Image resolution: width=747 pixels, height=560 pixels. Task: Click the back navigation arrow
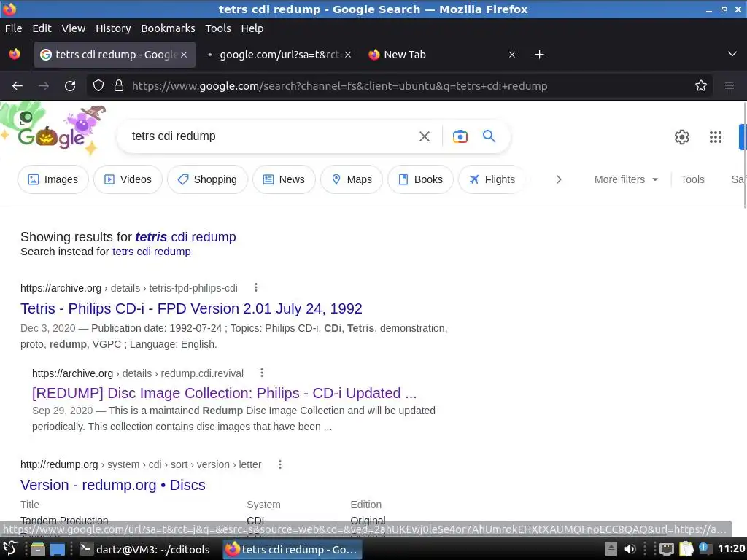[18, 86]
